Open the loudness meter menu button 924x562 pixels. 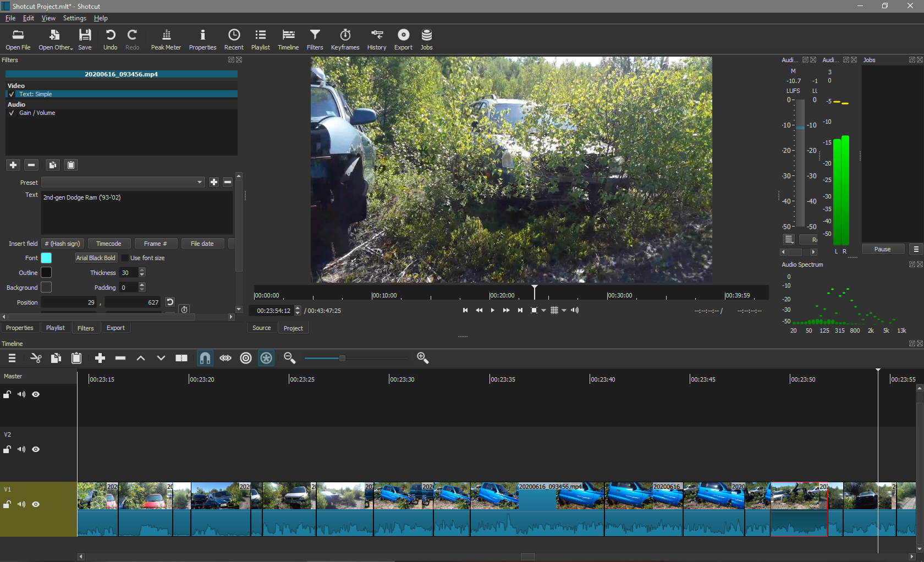tap(789, 239)
